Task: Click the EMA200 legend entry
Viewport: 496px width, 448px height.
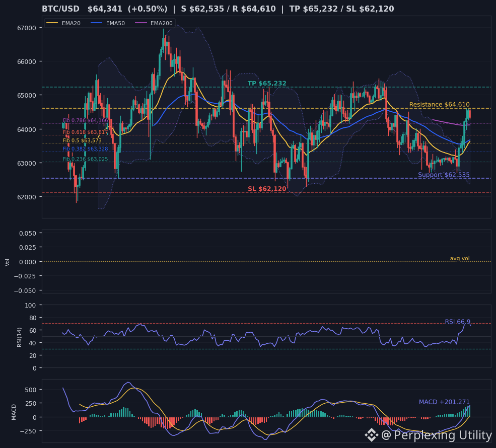Action: coord(154,23)
